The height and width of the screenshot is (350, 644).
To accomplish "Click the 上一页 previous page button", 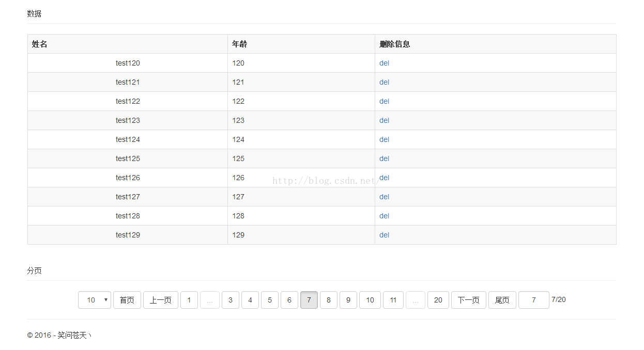I will click(161, 300).
